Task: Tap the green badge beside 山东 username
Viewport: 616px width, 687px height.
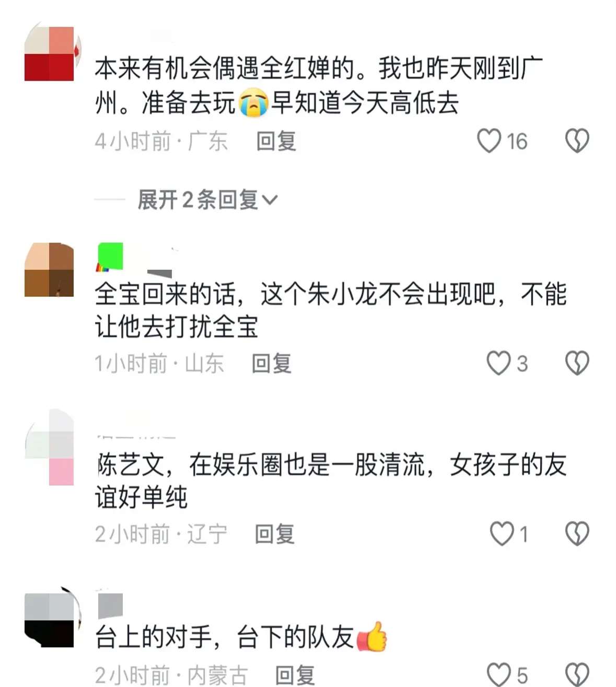Action: click(110, 257)
